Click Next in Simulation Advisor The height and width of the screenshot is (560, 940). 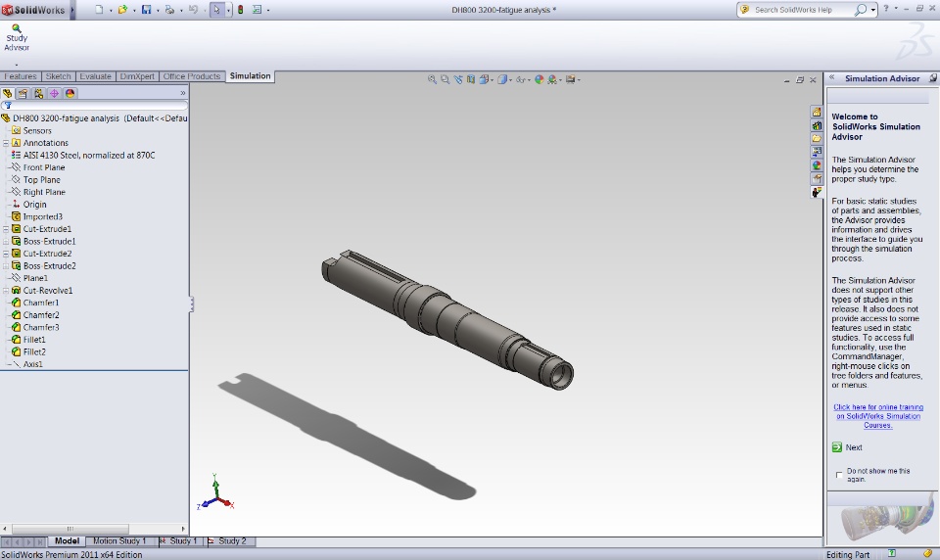tap(847, 447)
